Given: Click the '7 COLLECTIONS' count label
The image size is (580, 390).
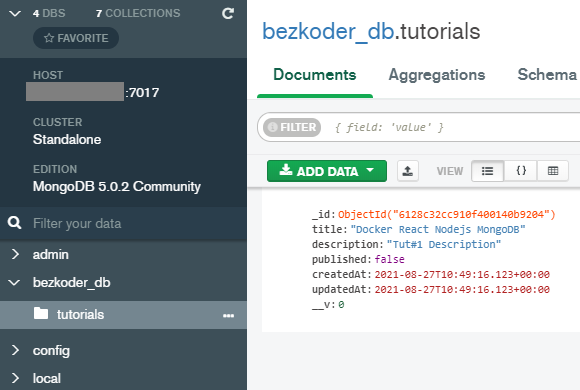Looking at the screenshot, I should pos(138,13).
